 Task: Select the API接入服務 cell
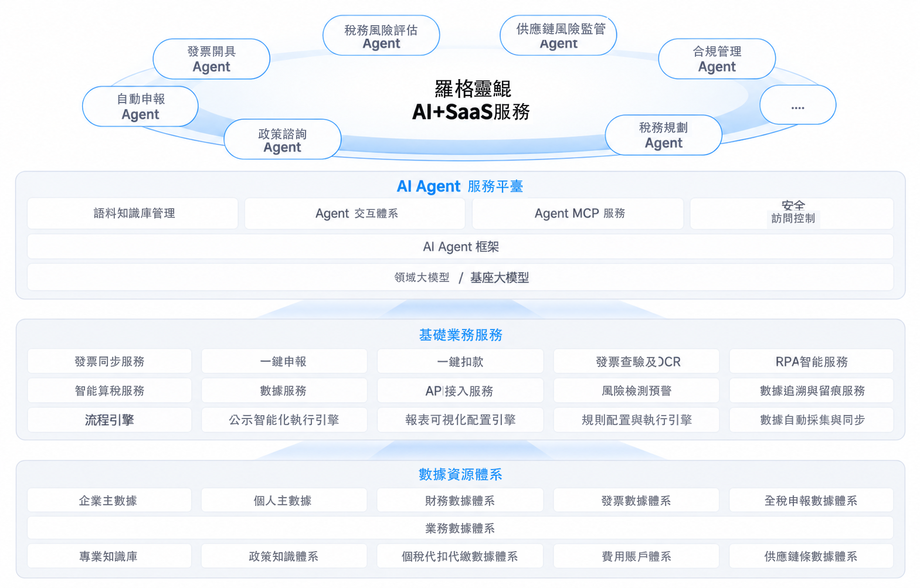[460, 390]
